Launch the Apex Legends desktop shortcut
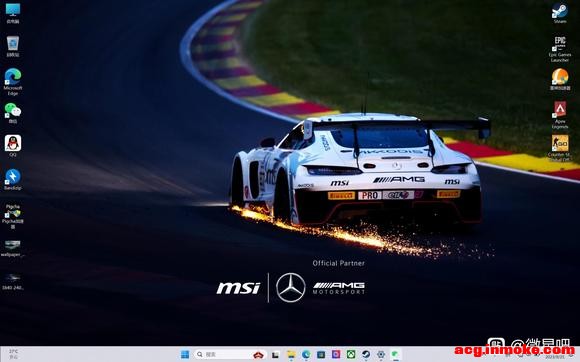 click(x=560, y=115)
